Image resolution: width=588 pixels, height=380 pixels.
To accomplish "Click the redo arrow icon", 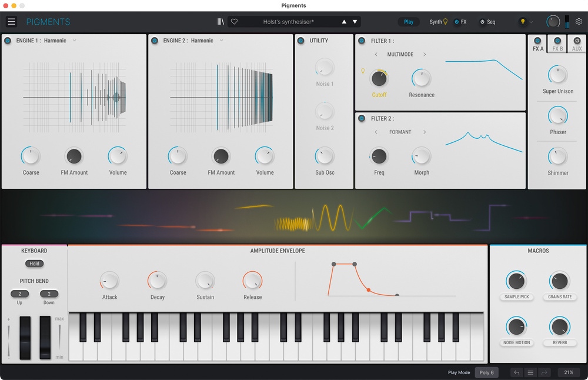I will click(544, 372).
